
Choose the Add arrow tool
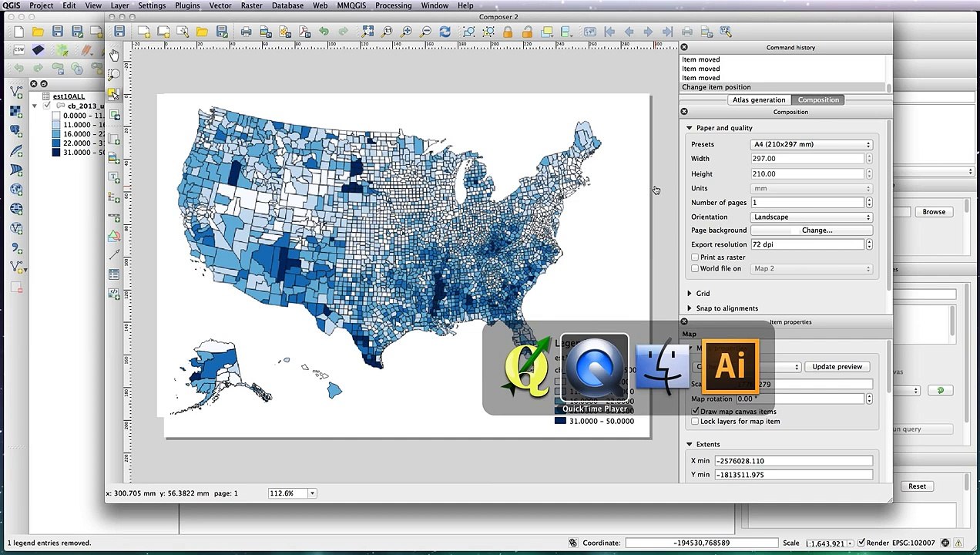(x=114, y=254)
